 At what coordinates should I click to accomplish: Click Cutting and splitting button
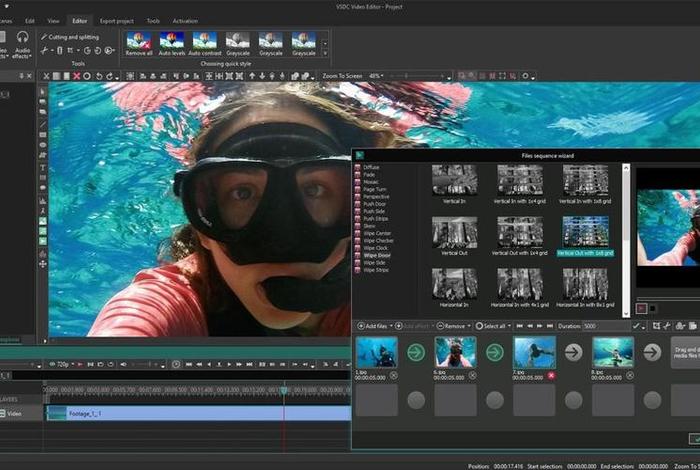(x=70, y=37)
